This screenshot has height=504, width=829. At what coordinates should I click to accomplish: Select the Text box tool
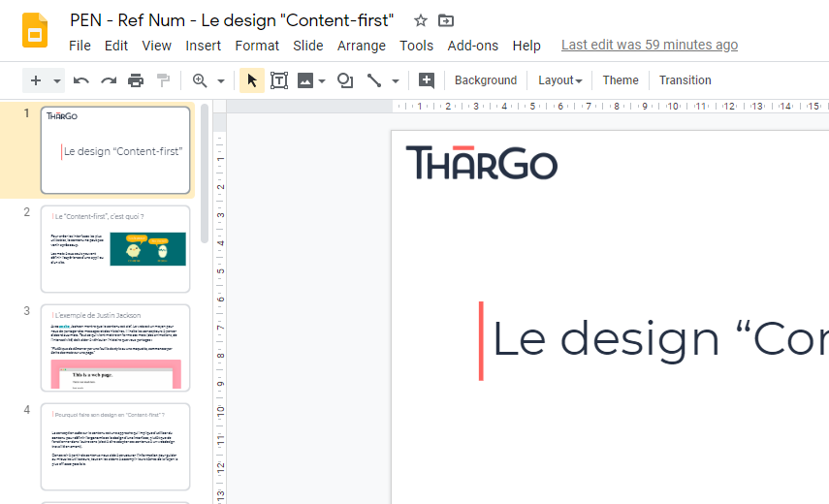click(278, 80)
